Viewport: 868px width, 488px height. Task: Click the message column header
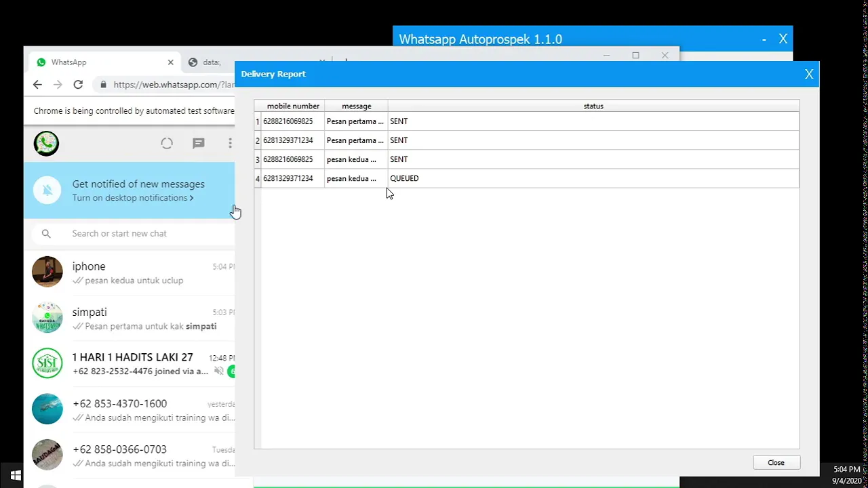pos(357,106)
